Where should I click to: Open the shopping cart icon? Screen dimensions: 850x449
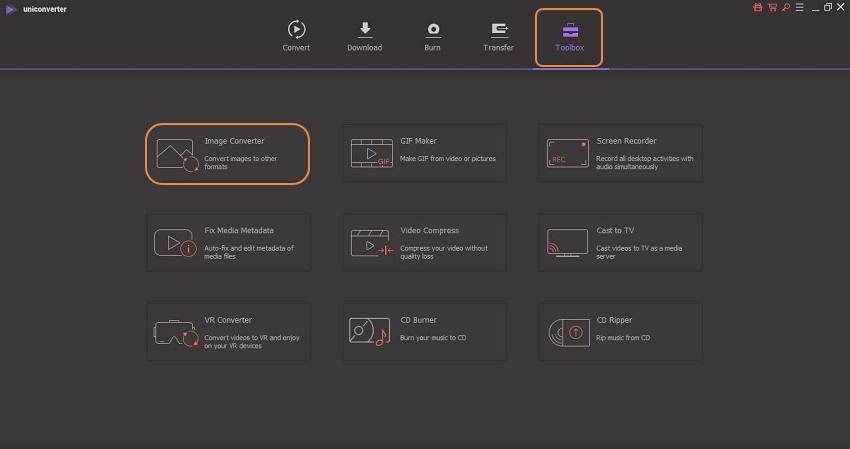[x=770, y=7]
